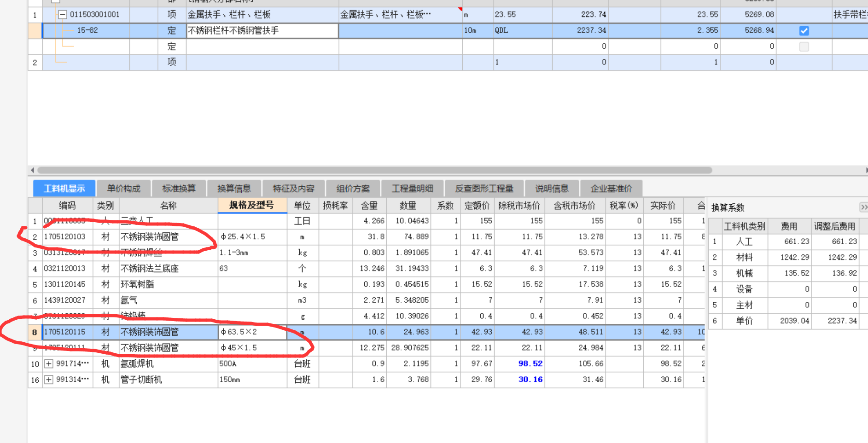The height and width of the screenshot is (443, 868).
Task: Click the total price 5268.94 cell
Action: [x=748, y=31]
